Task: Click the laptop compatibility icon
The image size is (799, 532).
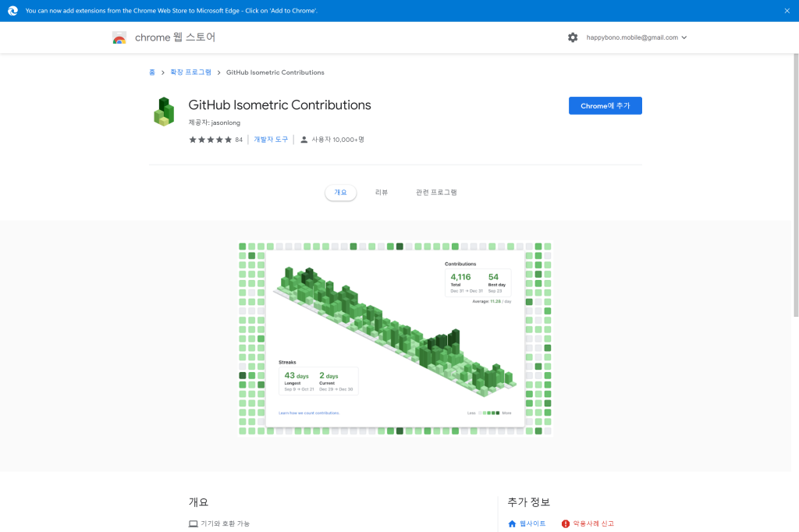Action: 194,524
